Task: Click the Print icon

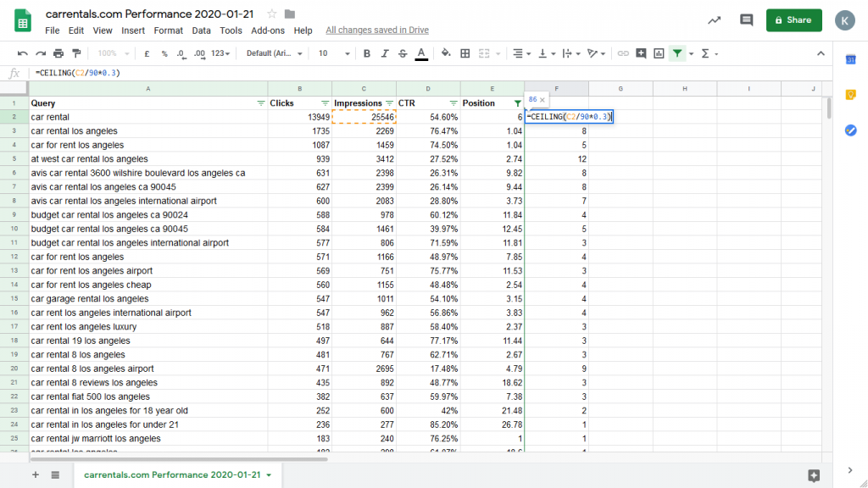Action: (x=58, y=53)
